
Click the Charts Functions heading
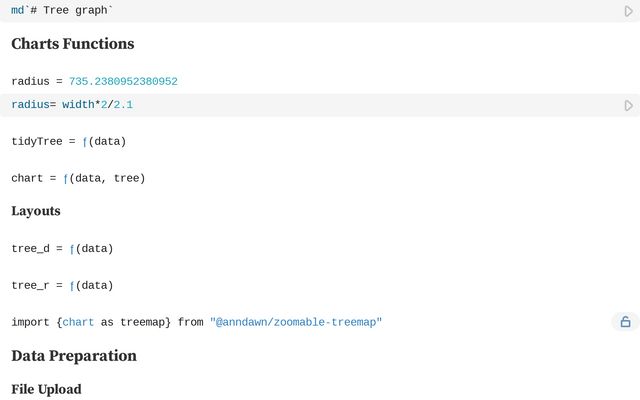click(x=72, y=44)
